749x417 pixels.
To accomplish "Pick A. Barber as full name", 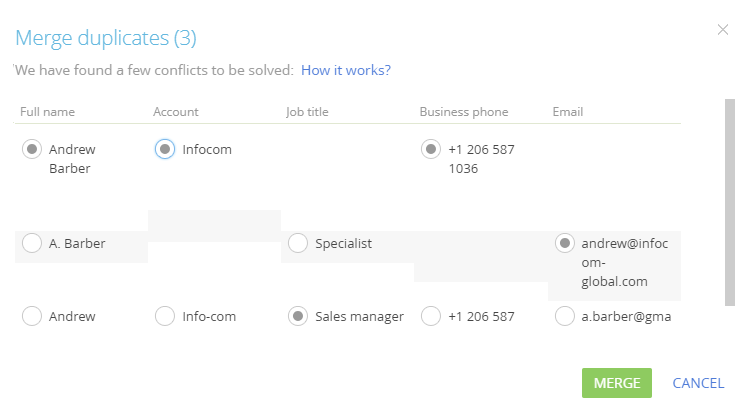I will [32, 243].
